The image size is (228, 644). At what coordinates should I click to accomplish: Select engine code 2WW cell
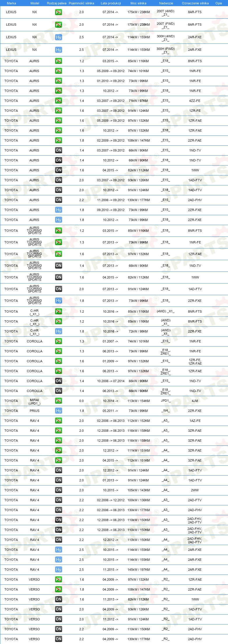click(x=195, y=490)
